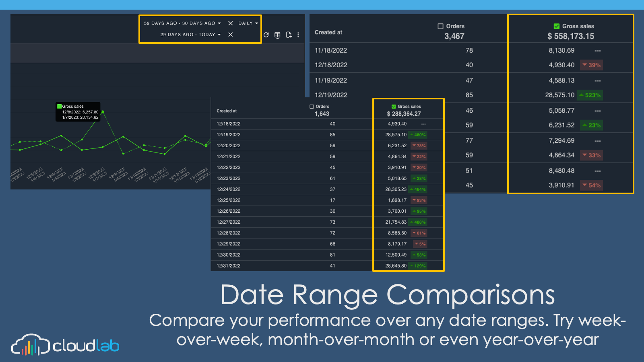Select the 12/24/2022 row date
This screenshot has height=362, width=644.
tap(229, 189)
